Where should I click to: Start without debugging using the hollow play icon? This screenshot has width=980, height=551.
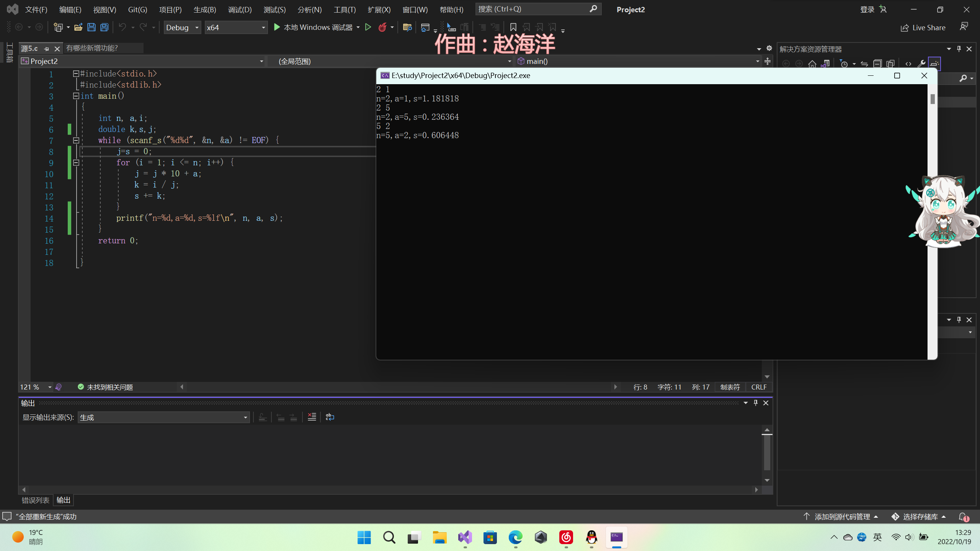click(x=368, y=27)
